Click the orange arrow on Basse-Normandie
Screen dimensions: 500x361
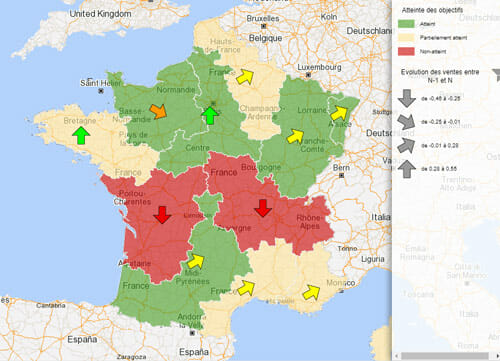158,111
